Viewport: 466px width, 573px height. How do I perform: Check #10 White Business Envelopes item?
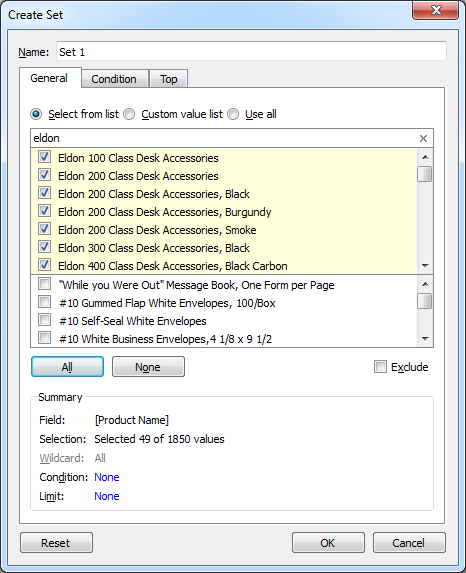pyautogui.click(x=45, y=338)
